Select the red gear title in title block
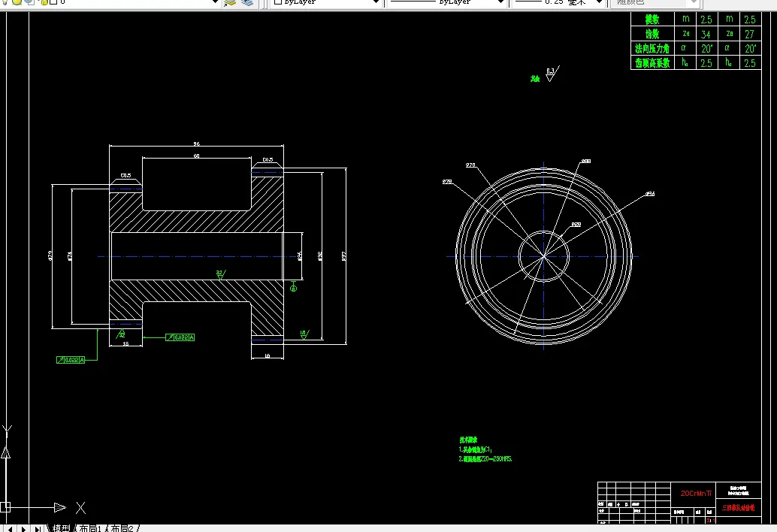 739,508
